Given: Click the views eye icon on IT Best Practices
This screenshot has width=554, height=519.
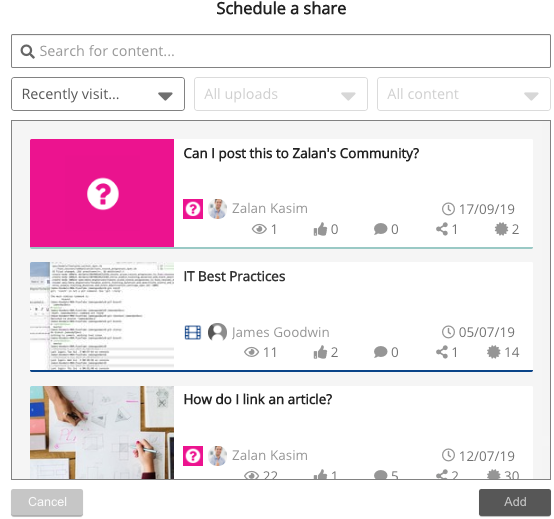Looking at the screenshot, I should pos(252,352).
